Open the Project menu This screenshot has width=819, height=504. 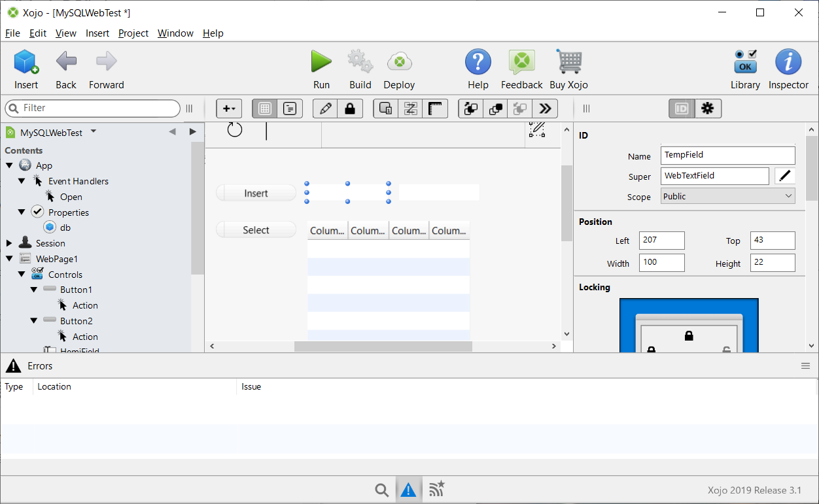(x=133, y=33)
